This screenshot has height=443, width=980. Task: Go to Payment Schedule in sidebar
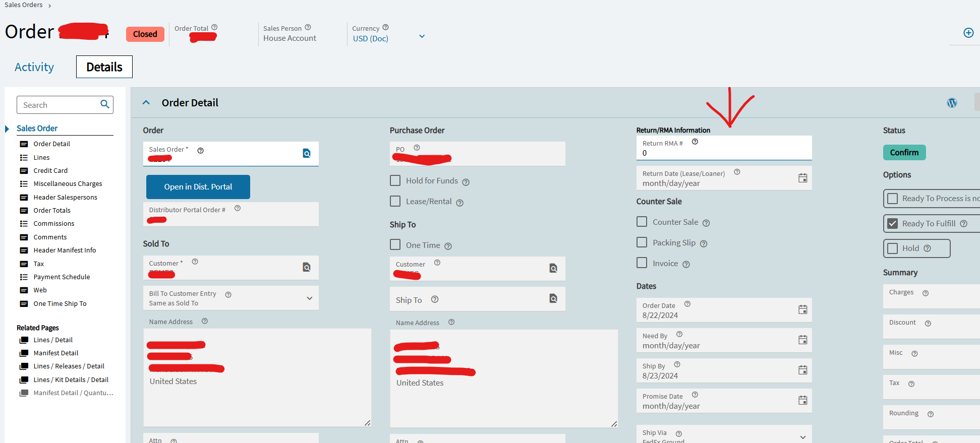pos(62,277)
